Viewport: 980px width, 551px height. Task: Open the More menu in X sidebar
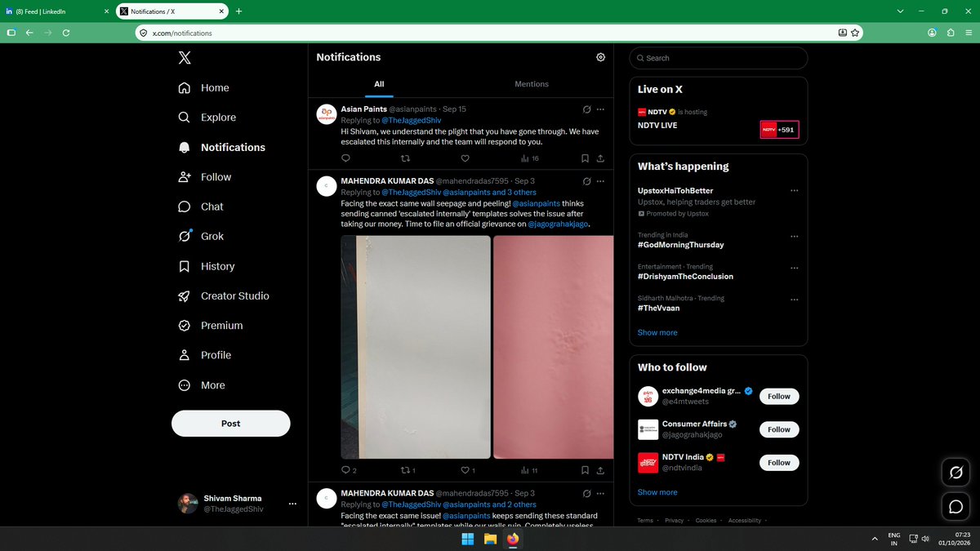(x=203, y=385)
